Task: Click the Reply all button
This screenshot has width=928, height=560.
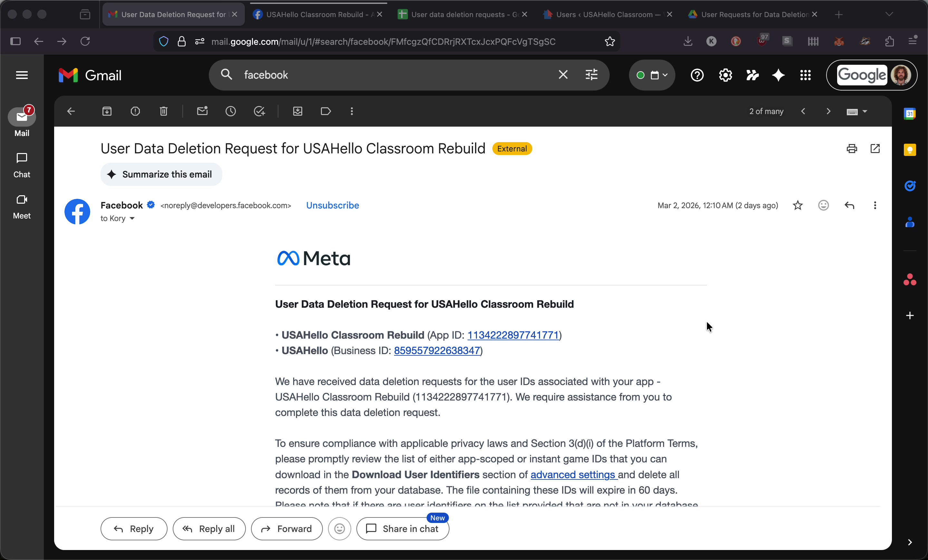Action: pos(209,529)
